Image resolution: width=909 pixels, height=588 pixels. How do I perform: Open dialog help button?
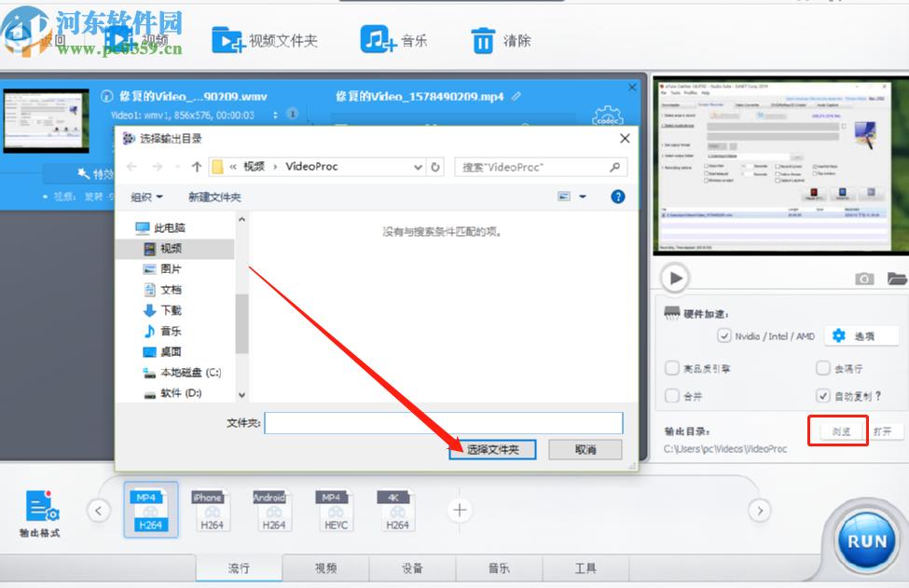[618, 197]
